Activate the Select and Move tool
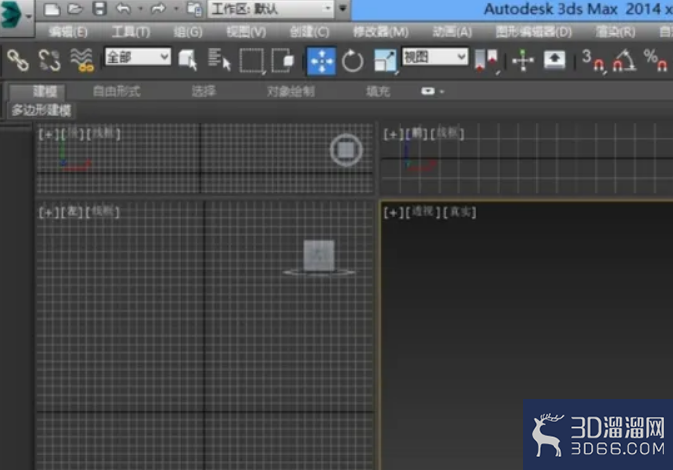 pyautogui.click(x=321, y=61)
